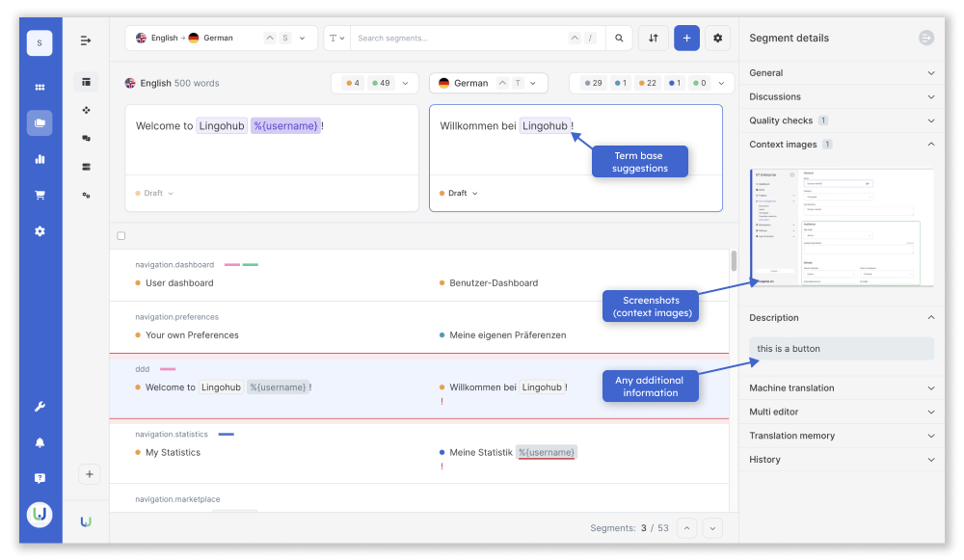
Task: Open the stacked rows icon in secondary sidebar
Action: point(86,167)
